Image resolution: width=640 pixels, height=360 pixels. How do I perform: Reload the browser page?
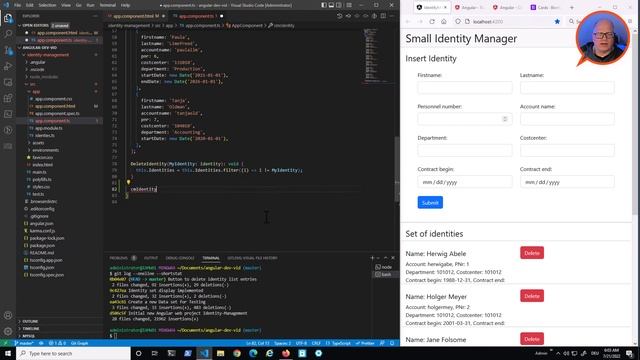tap(432, 22)
